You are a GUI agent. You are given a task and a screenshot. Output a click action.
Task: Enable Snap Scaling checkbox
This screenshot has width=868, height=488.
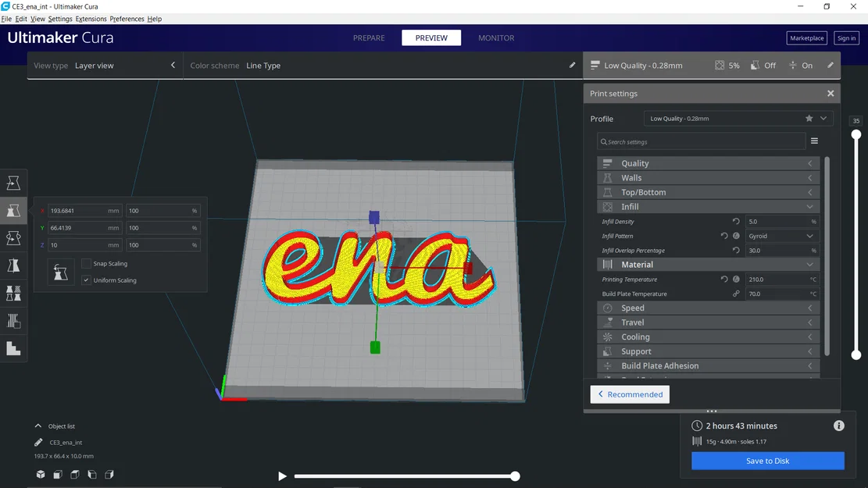(86, 263)
